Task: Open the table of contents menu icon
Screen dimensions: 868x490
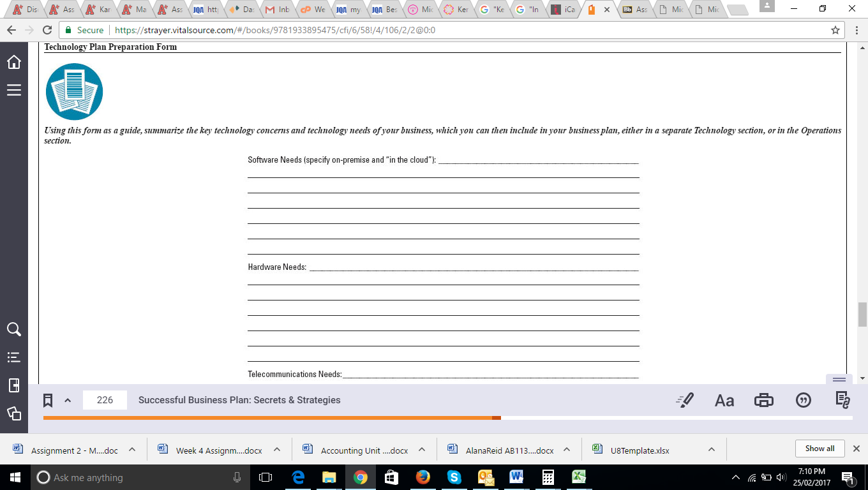Action: tap(13, 91)
